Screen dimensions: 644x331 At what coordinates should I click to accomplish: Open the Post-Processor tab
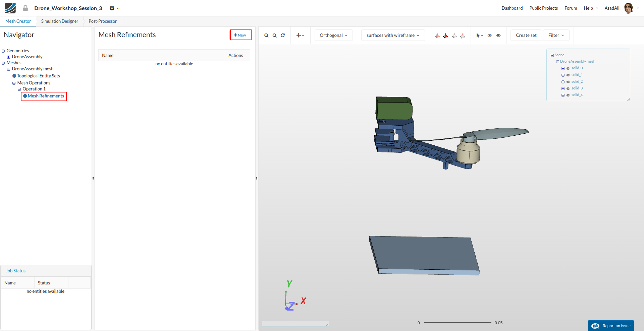coord(102,21)
